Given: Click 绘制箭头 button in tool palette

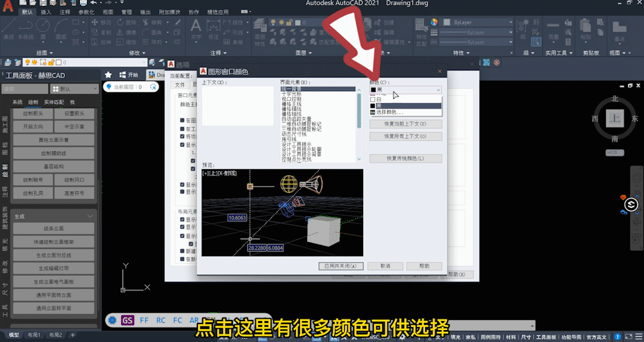Looking at the screenshot, I should (33, 114).
